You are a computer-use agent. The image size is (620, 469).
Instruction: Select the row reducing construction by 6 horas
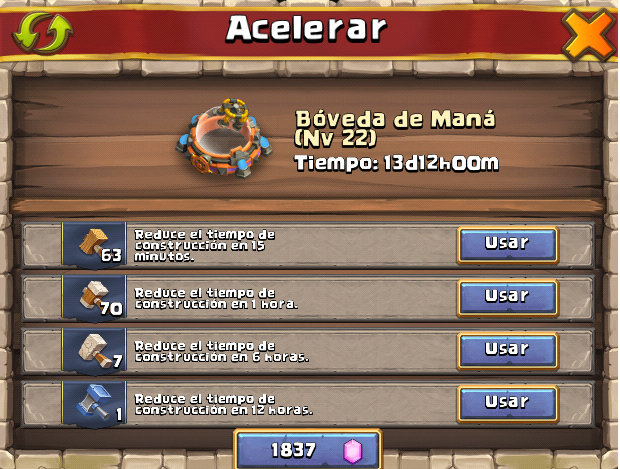(308, 351)
